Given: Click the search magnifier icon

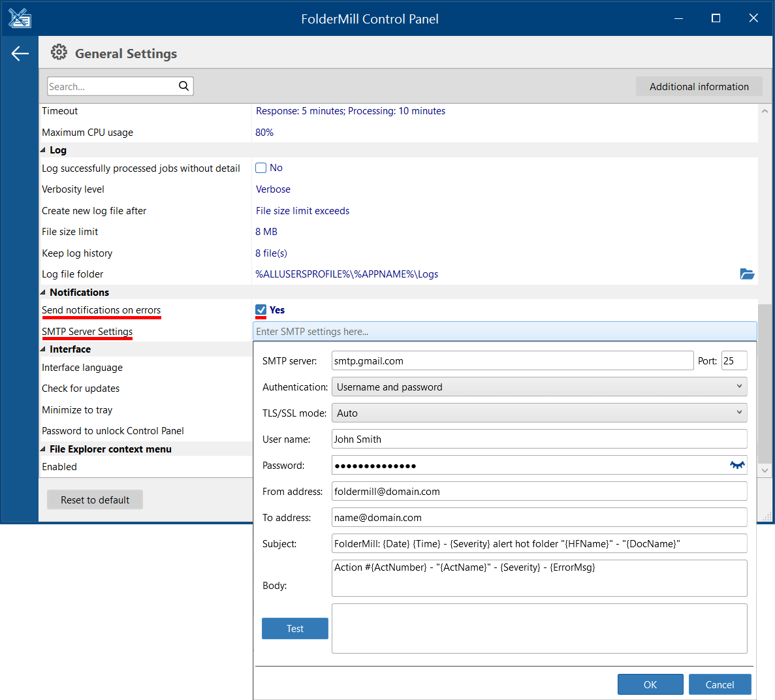Looking at the screenshot, I should (184, 86).
